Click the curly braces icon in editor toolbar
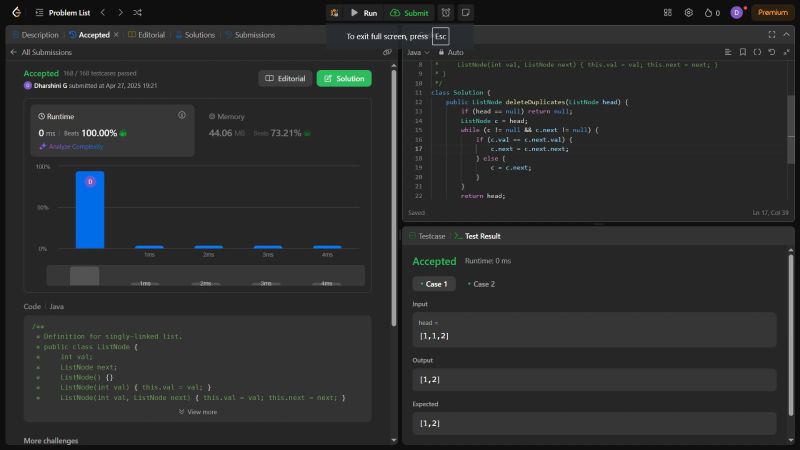800x450 pixels. 757,52
